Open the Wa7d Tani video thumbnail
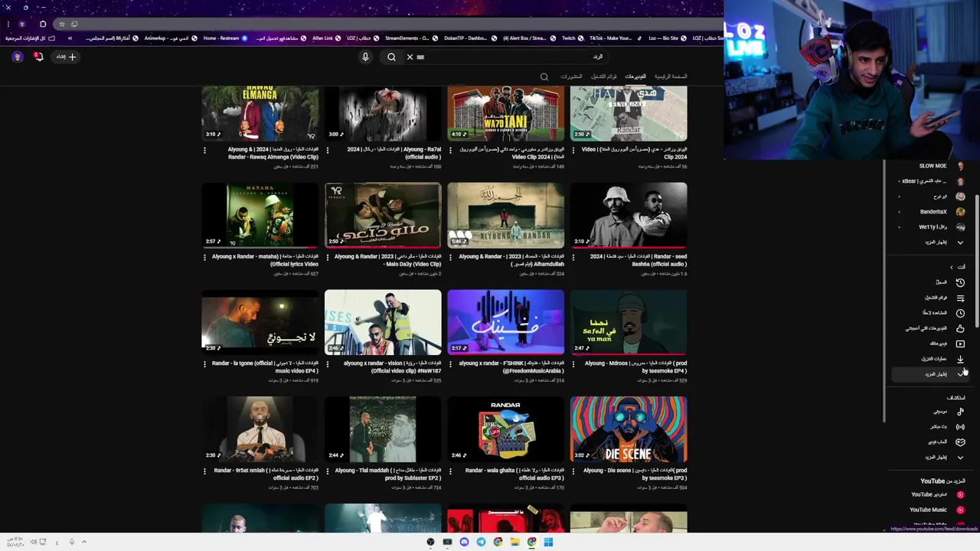The image size is (980, 551). (x=506, y=113)
